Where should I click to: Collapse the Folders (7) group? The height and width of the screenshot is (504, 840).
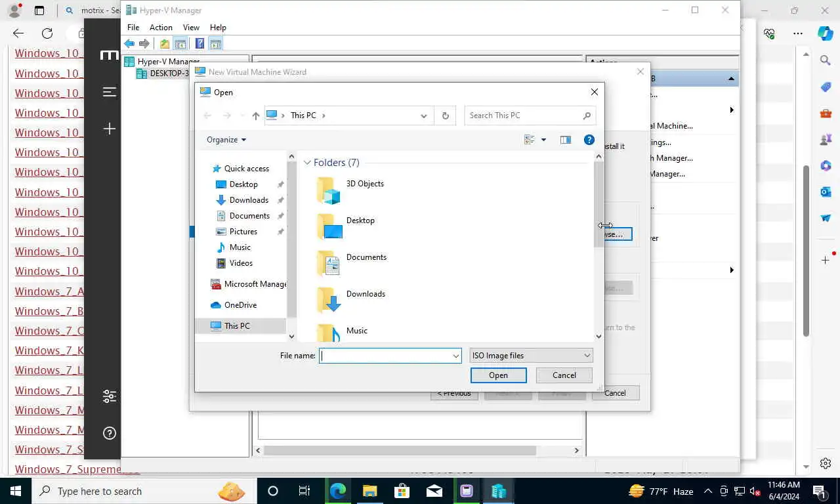(307, 163)
